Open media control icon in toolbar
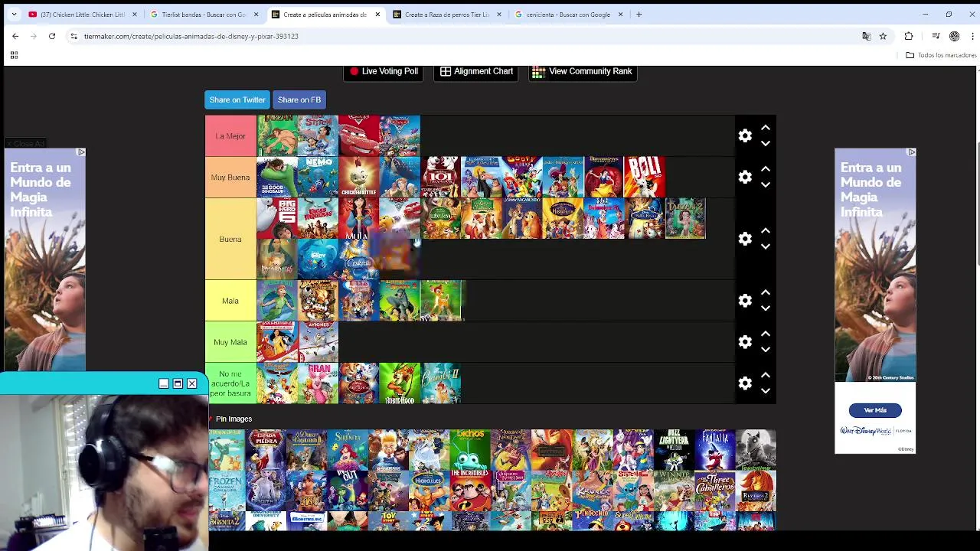 936,36
